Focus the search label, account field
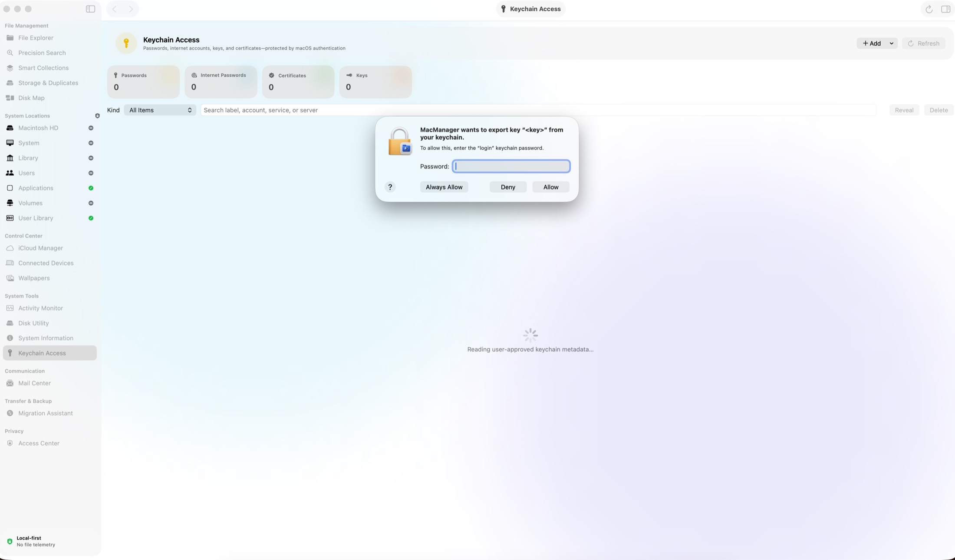Image resolution: width=955 pixels, height=560 pixels. [538, 110]
